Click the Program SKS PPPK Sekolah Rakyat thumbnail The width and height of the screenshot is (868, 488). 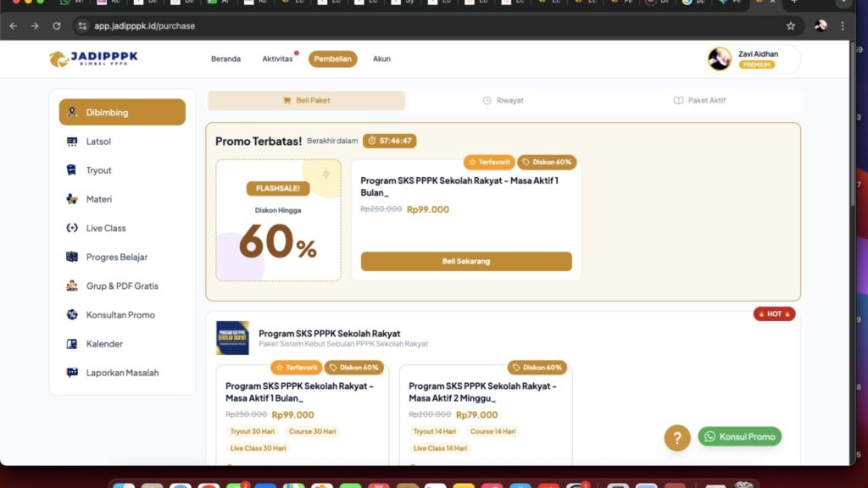coord(232,337)
